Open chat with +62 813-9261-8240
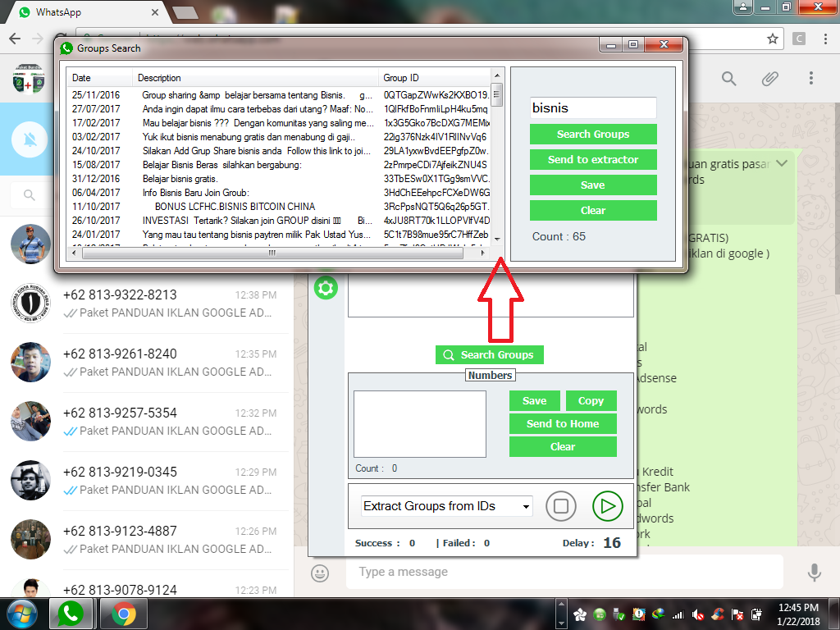 coord(147,362)
